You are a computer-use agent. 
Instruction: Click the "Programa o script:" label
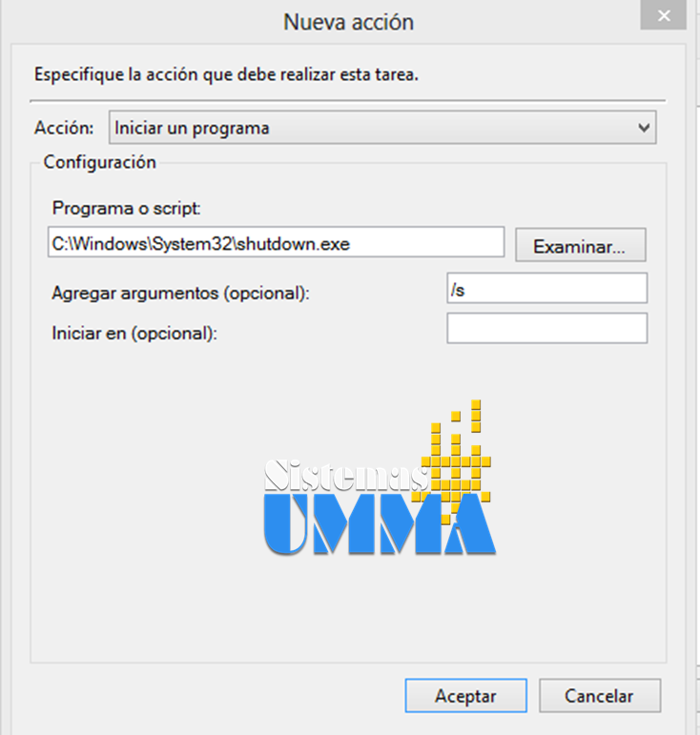tap(126, 209)
